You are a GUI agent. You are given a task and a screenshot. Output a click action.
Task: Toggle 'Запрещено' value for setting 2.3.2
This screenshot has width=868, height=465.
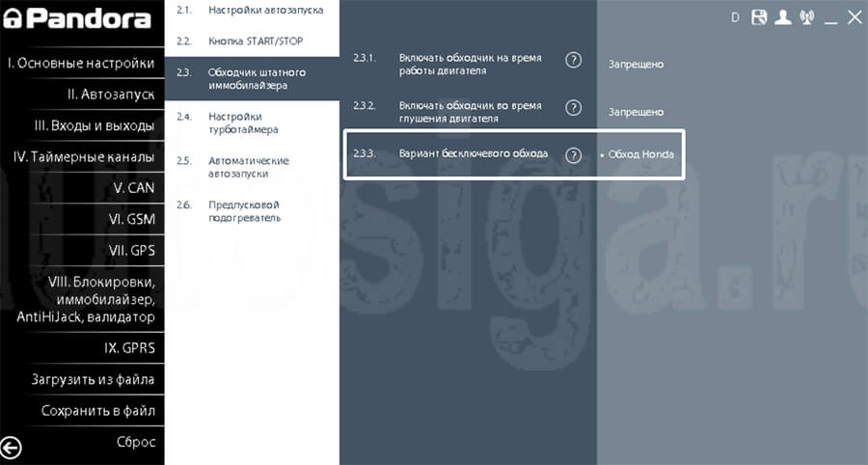coord(636,112)
